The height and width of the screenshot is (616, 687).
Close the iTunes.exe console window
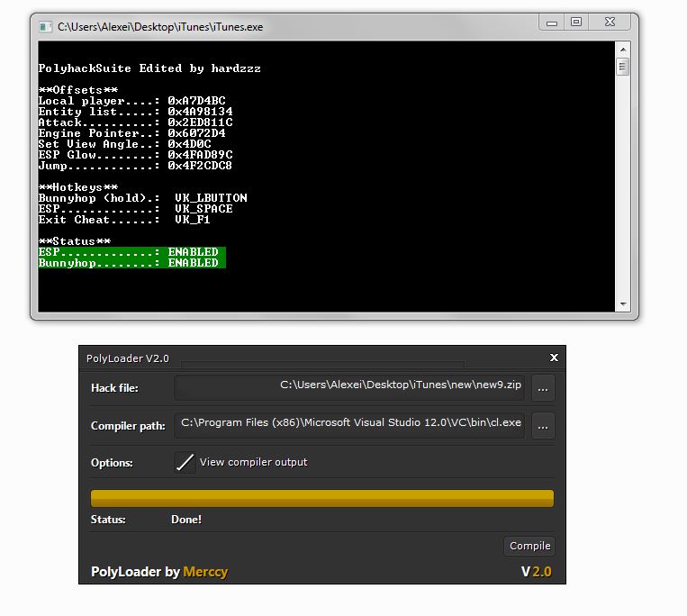[x=610, y=22]
